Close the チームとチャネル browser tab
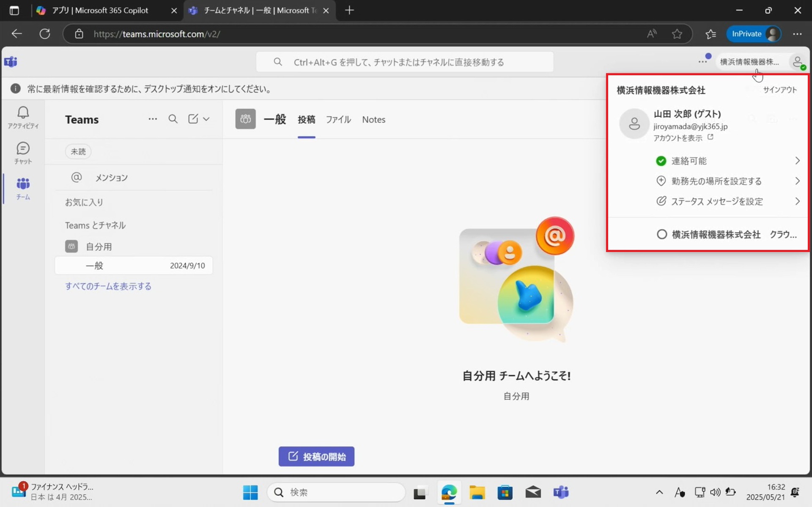Viewport: 812px width, 507px height. (x=326, y=11)
